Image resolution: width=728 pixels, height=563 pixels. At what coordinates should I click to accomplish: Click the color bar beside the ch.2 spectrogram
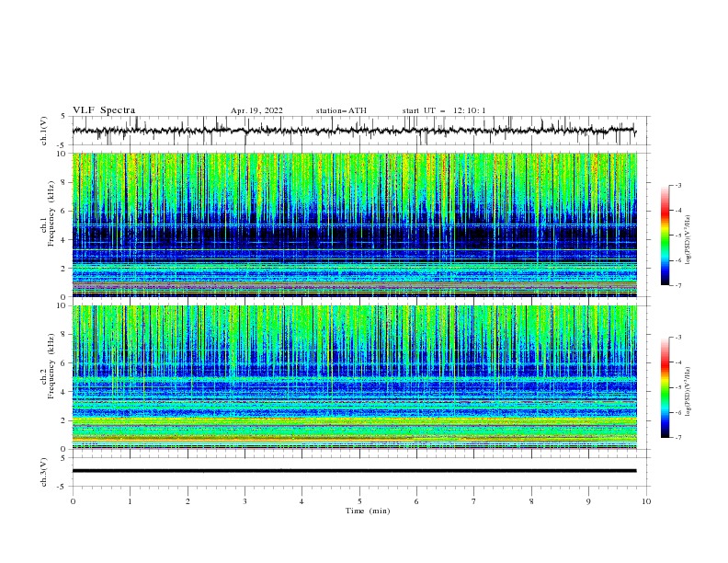coord(665,387)
